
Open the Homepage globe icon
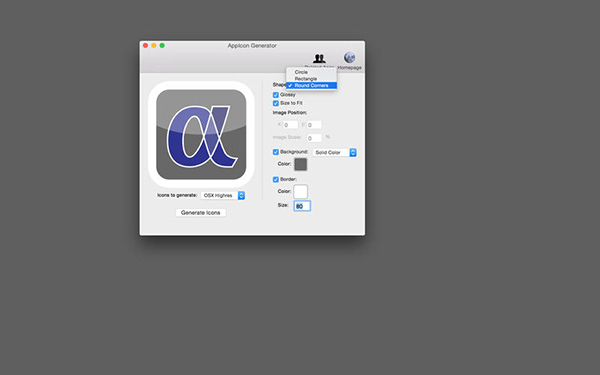[x=349, y=58]
